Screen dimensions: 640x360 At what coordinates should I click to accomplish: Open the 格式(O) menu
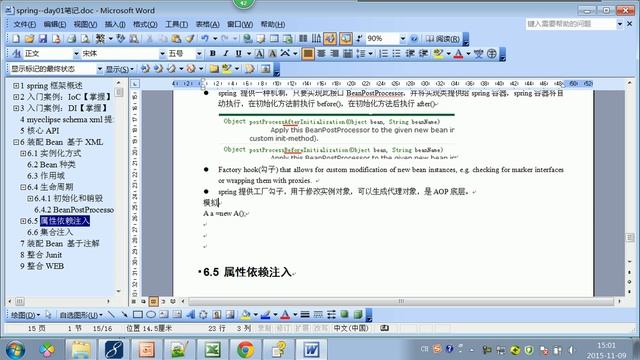point(145,24)
